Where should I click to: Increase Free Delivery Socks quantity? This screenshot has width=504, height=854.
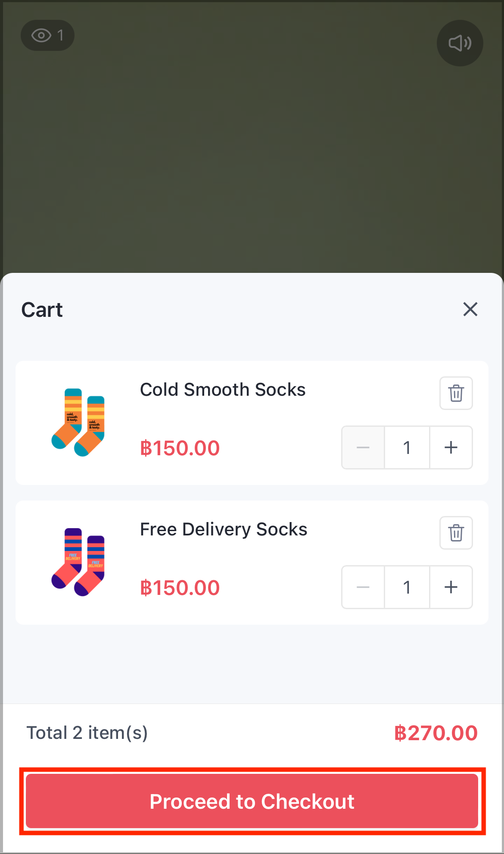tap(451, 587)
